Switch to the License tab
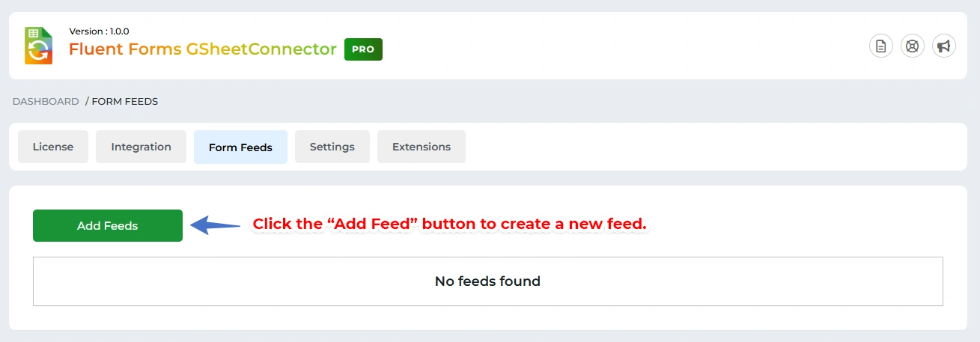980x342 pixels. tap(53, 147)
